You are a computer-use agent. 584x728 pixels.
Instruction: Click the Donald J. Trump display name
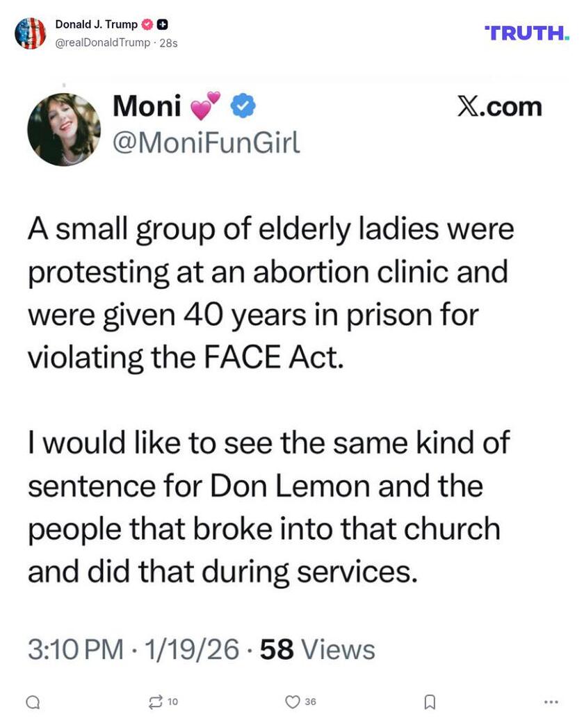pyautogui.click(x=96, y=25)
